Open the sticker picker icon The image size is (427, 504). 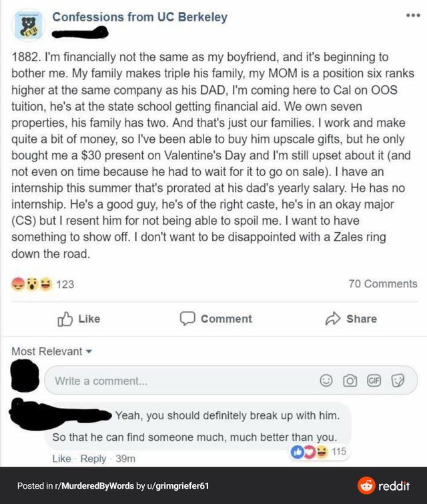pyautogui.click(x=398, y=381)
